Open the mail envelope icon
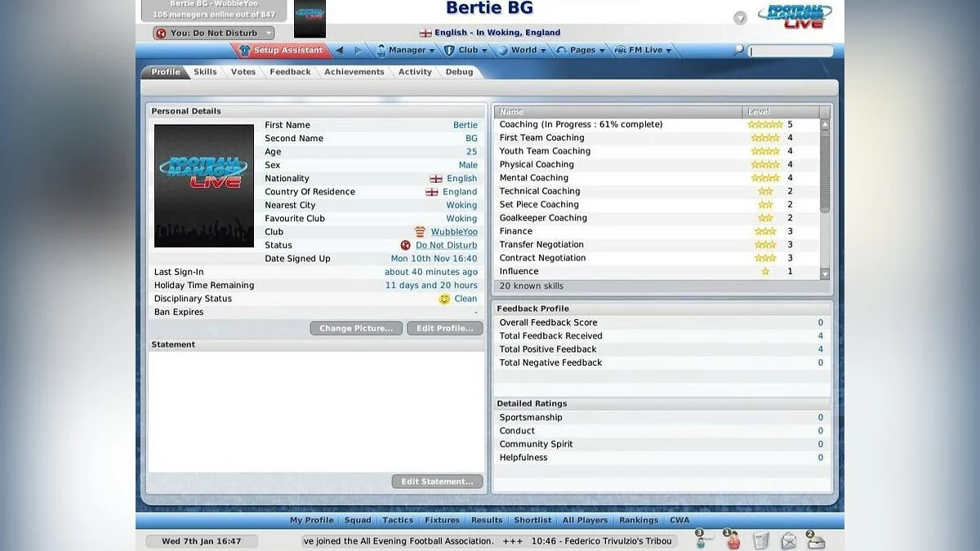The width and height of the screenshot is (980, 551). tap(788, 540)
